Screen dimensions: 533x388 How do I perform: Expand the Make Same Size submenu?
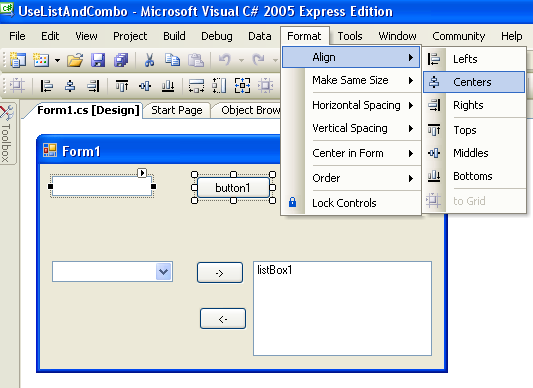[351, 80]
